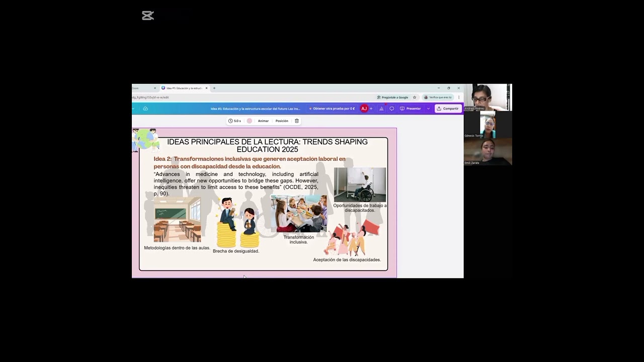Select the coin stacks inequality illustration
This screenshot has height=362, width=644.
click(237, 223)
